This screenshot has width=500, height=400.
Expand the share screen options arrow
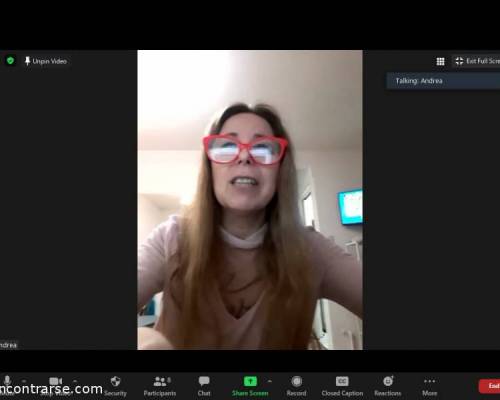click(270, 381)
